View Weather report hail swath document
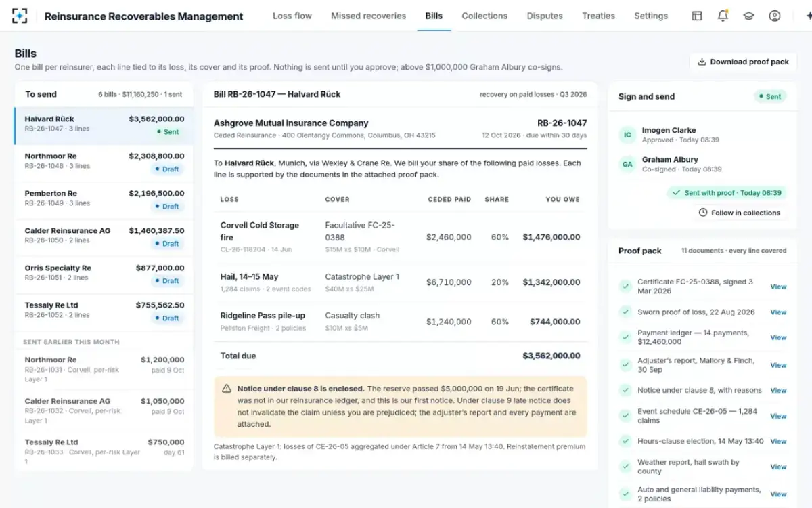The image size is (812, 508). (778, 467)
